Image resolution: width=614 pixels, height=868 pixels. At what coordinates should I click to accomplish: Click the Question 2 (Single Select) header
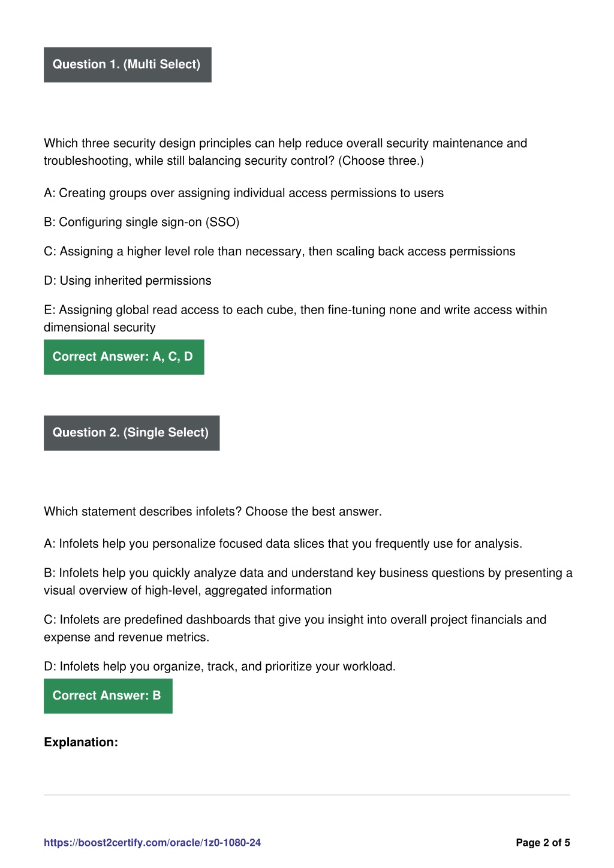(x=132, y=433)
